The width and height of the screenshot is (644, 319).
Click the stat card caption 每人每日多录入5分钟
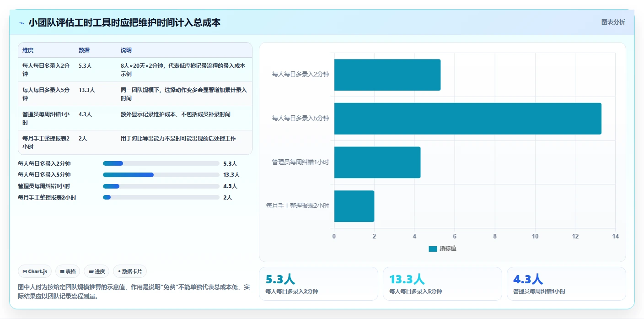click(x=416, y=291)
